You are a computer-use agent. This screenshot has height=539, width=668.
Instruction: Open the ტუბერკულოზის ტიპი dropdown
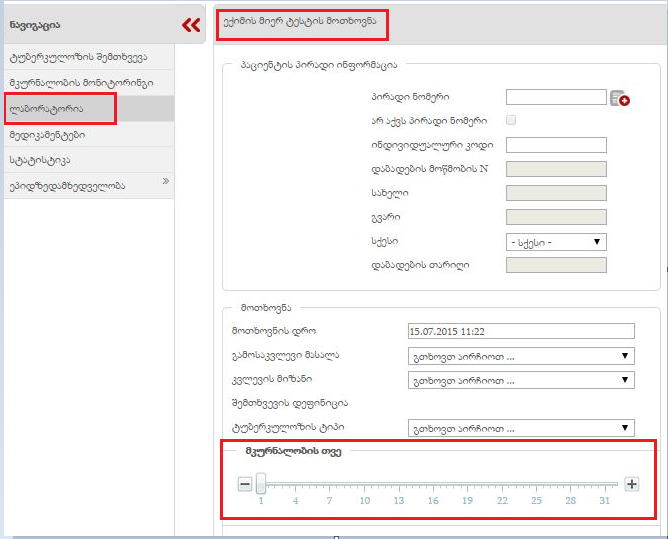(521, 428)
